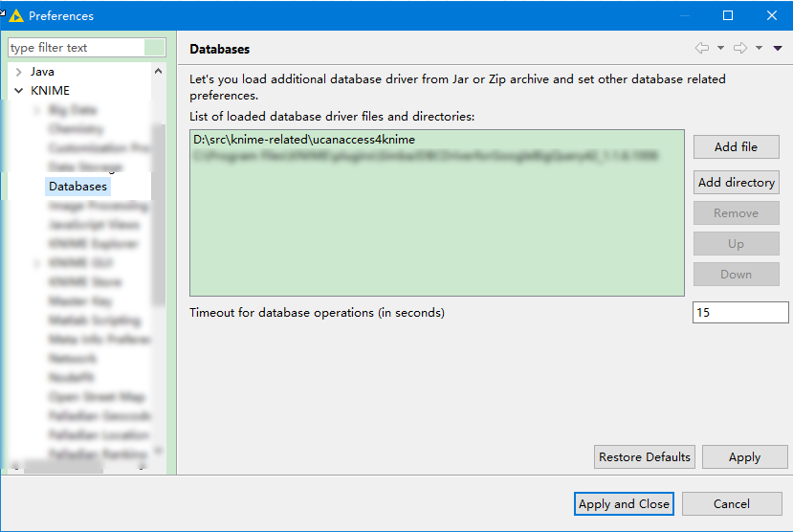Viewport: 793px width, 532px height.
Task: Open the forward history dropdown arrow
Action: [760, 48]
